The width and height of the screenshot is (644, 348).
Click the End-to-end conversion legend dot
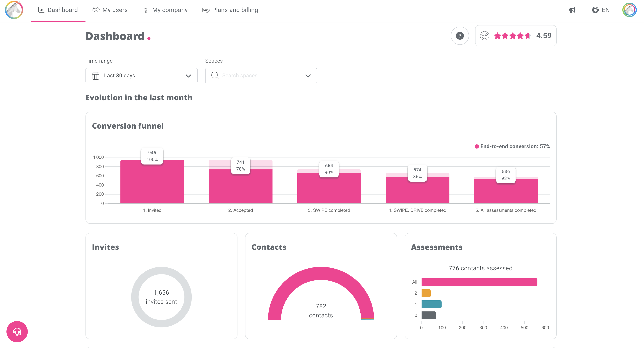tap(477, 146)
